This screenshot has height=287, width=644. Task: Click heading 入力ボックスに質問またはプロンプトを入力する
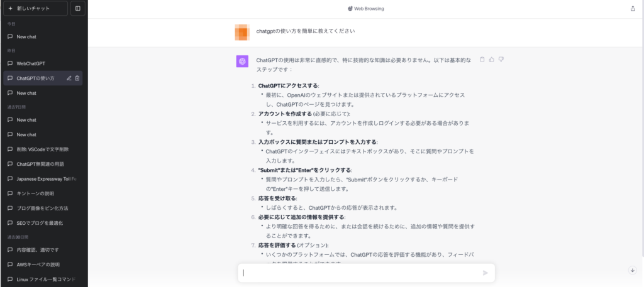point(318,142)
